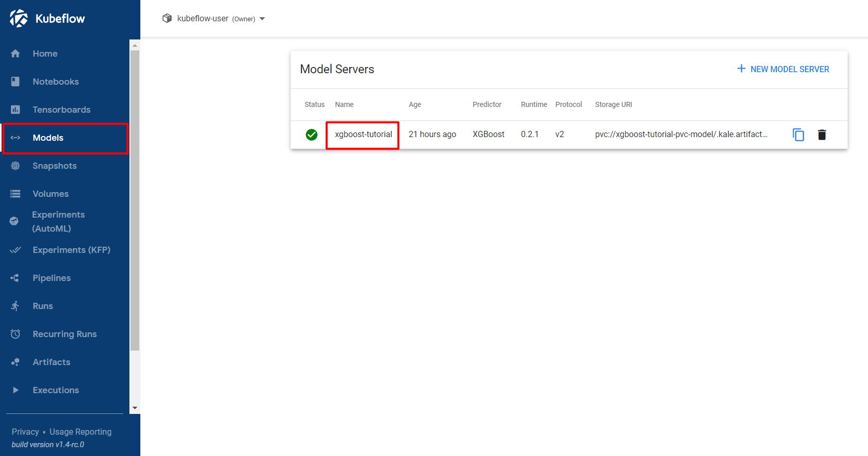
Task: Click the build version v1.4-rc.0 text
Action: 48,445
